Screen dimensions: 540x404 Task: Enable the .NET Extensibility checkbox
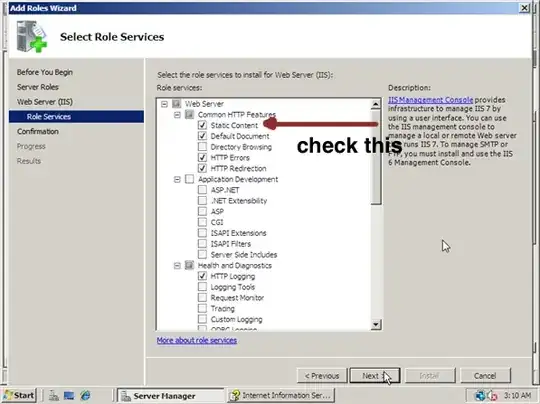(x=202, y=200)
